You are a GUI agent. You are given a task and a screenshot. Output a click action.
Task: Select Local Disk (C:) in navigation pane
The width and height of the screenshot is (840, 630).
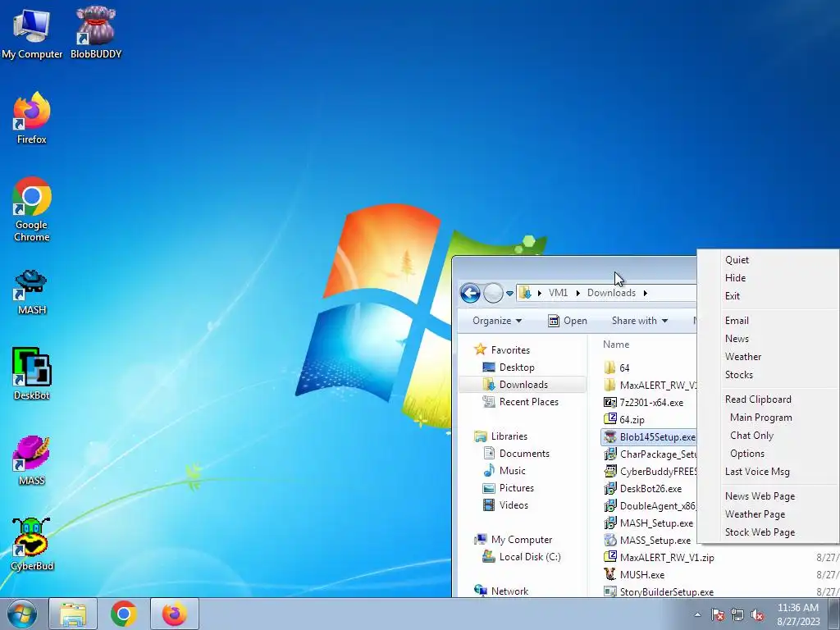tap(530, 557)
